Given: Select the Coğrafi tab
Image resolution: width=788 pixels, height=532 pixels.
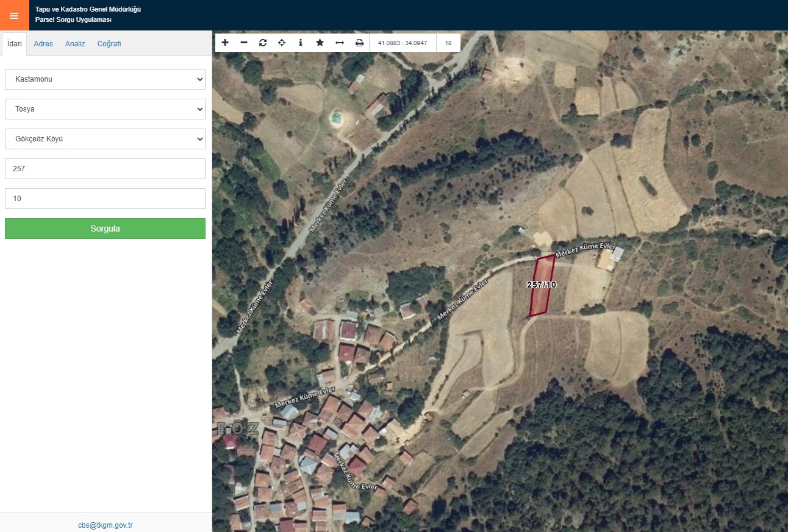Looking at the screenshot, I should pyautogui.click(x=109, y=44).
